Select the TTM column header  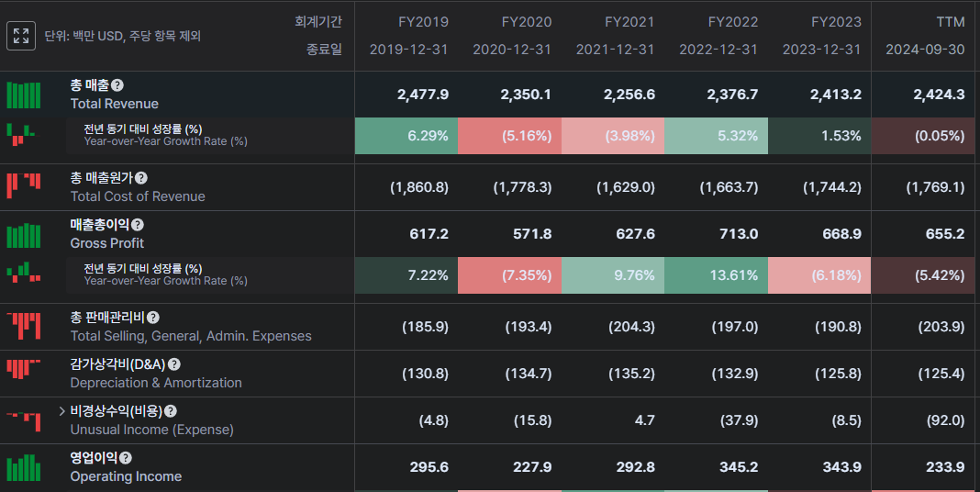(x=950, y=21)
